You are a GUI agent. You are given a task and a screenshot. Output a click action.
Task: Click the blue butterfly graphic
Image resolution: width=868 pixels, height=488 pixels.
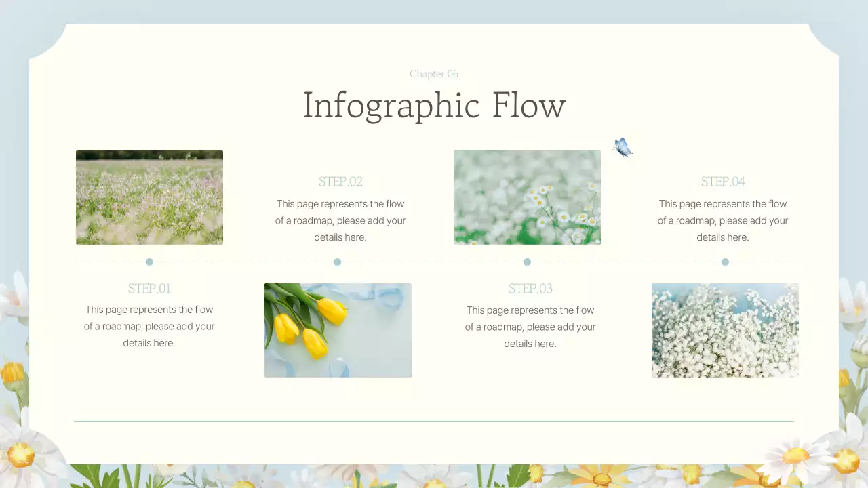622,147
